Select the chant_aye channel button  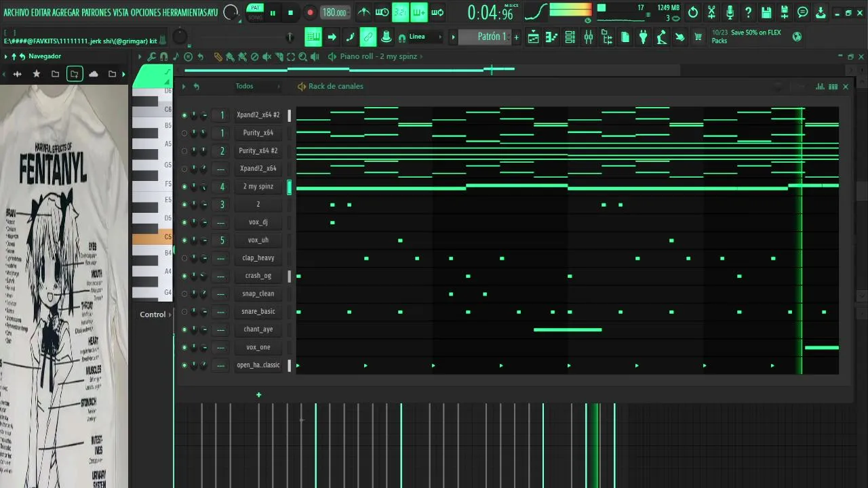258,329
